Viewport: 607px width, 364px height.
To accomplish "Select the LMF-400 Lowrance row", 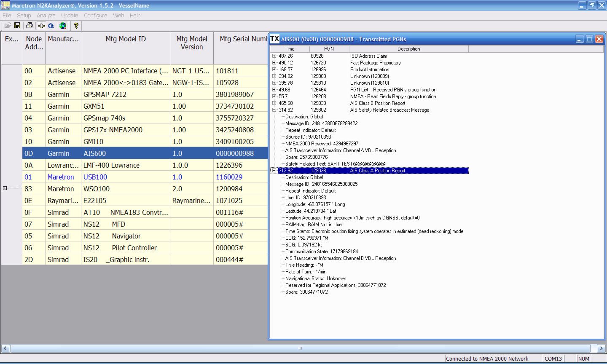I will [145, 165].
